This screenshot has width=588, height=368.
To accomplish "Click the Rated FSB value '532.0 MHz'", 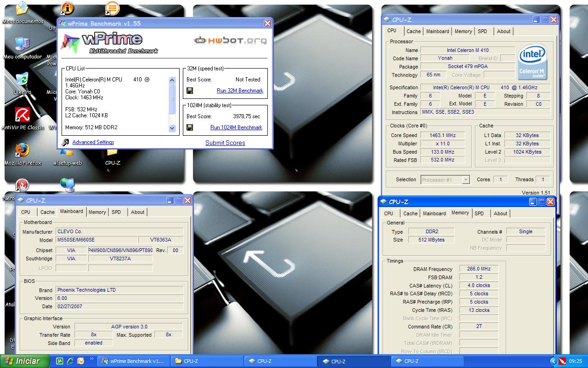I will [x=443, y=160].
